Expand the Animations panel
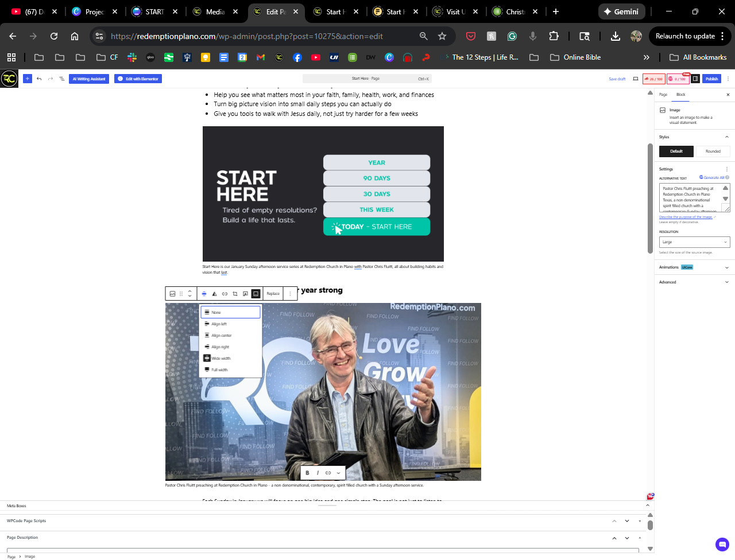 tap(694, 267)
